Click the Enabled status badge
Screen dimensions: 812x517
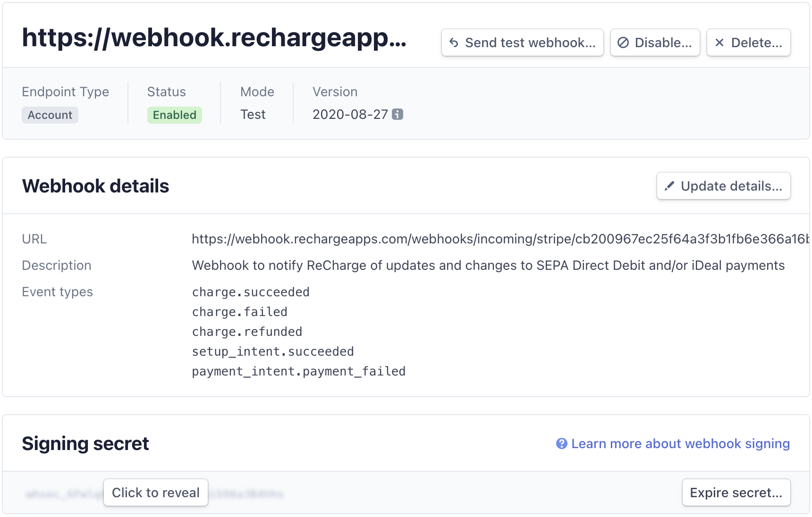tap(175, 115)
